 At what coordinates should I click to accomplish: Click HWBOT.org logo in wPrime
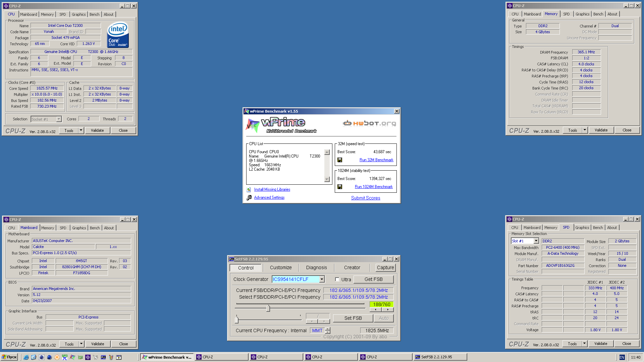(x=369, y=123)
